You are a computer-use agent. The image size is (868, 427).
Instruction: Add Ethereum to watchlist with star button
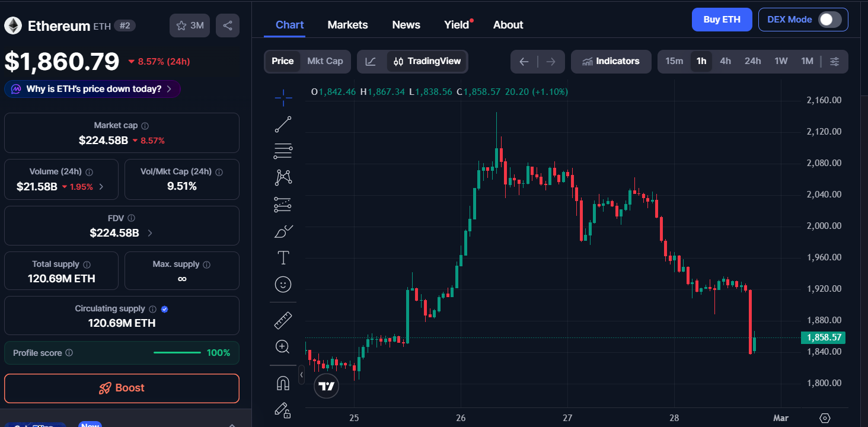tap(190, 26)
